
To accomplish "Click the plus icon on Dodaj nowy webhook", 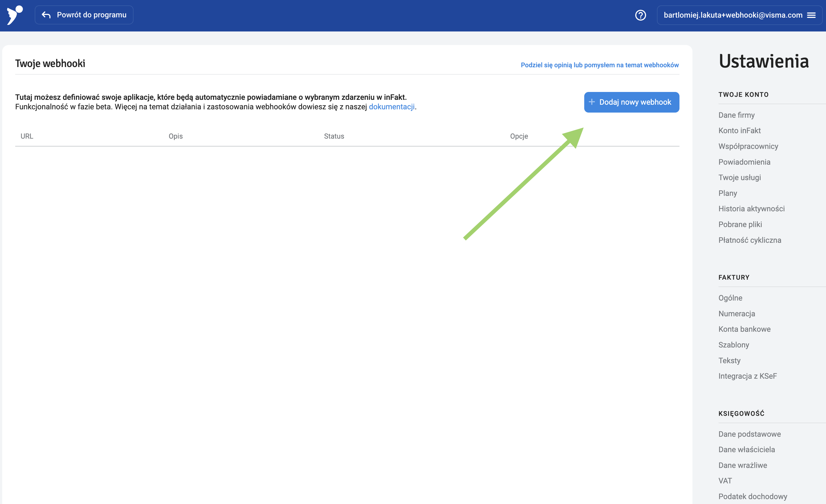I will pos(592,102).
